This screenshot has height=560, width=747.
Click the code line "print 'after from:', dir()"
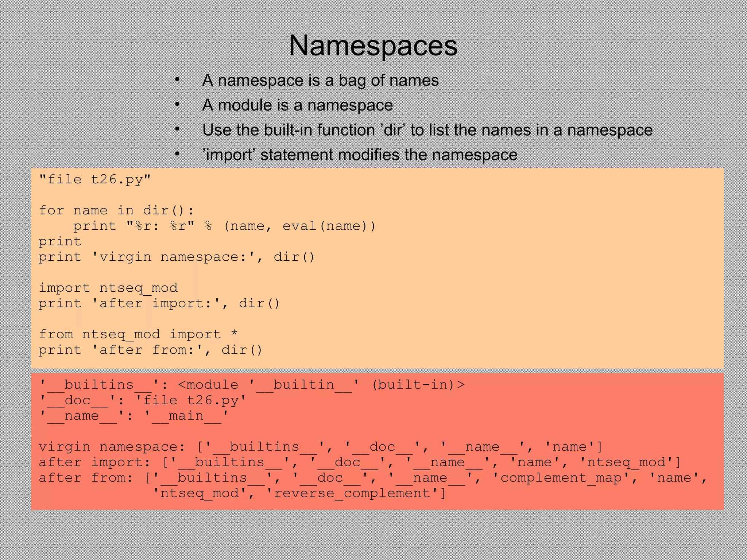click(151, 350)
